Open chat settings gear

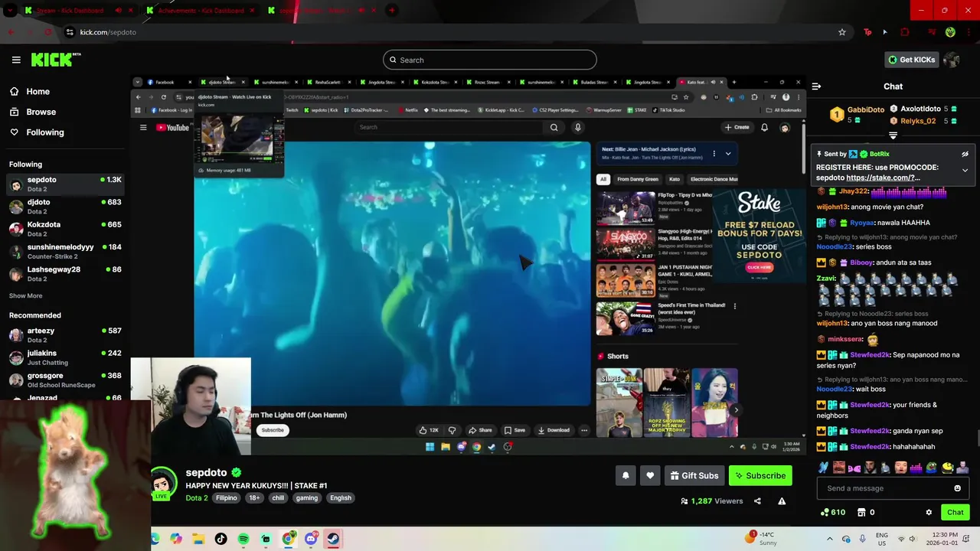(x=929, y=513)
